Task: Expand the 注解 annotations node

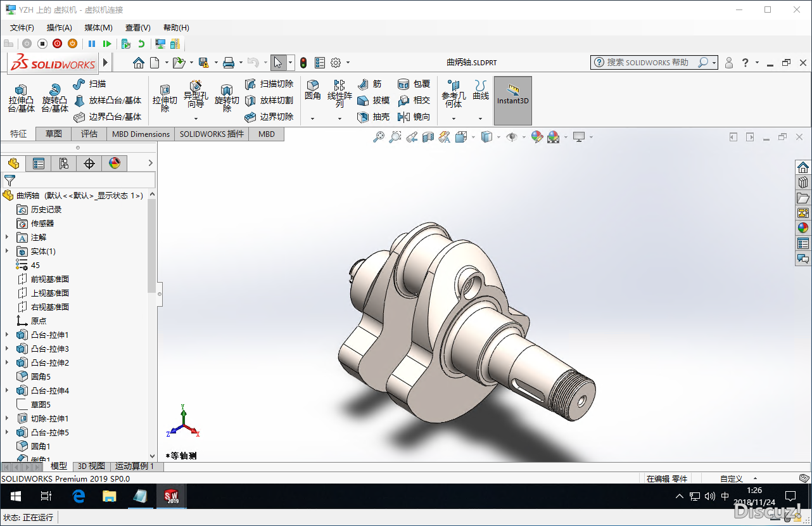Action: [x=7, y=237]
